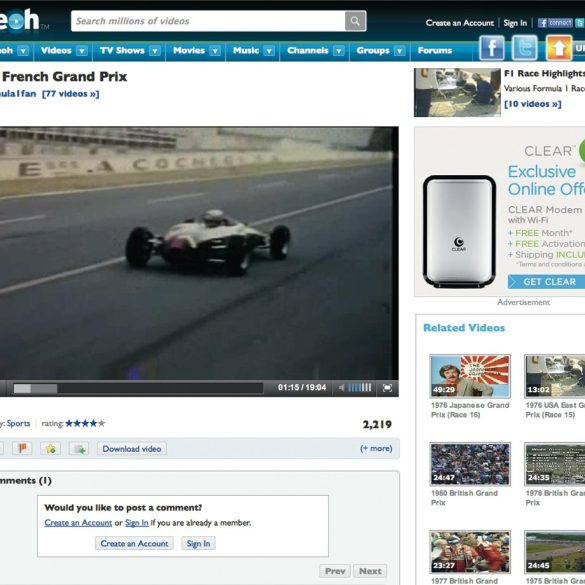This screenshot has width=585, height=585.
Task: Click the orange upload arrow icon
Action: tap(559, 48)
